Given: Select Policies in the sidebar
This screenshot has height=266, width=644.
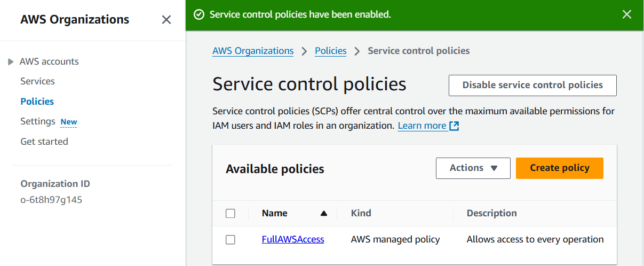Looking at the screenshot, I should 37,101.
